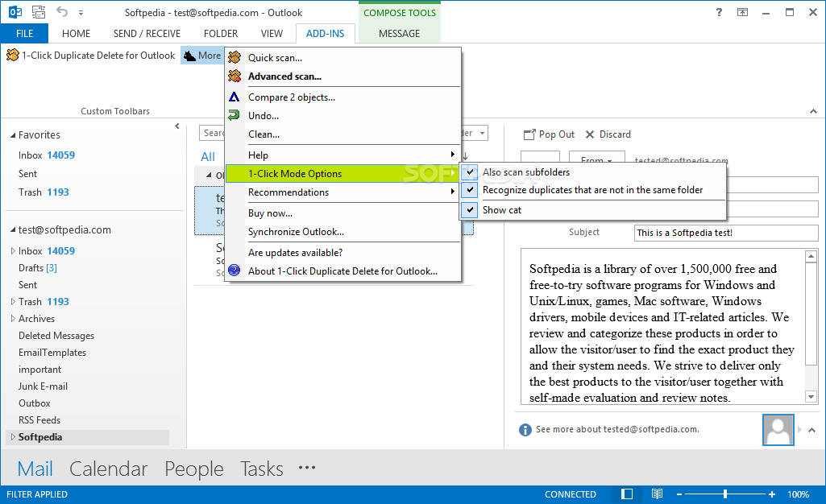
Task: Click the zoom out minus button
Action: pyautogui.click(x=679, y=494)
